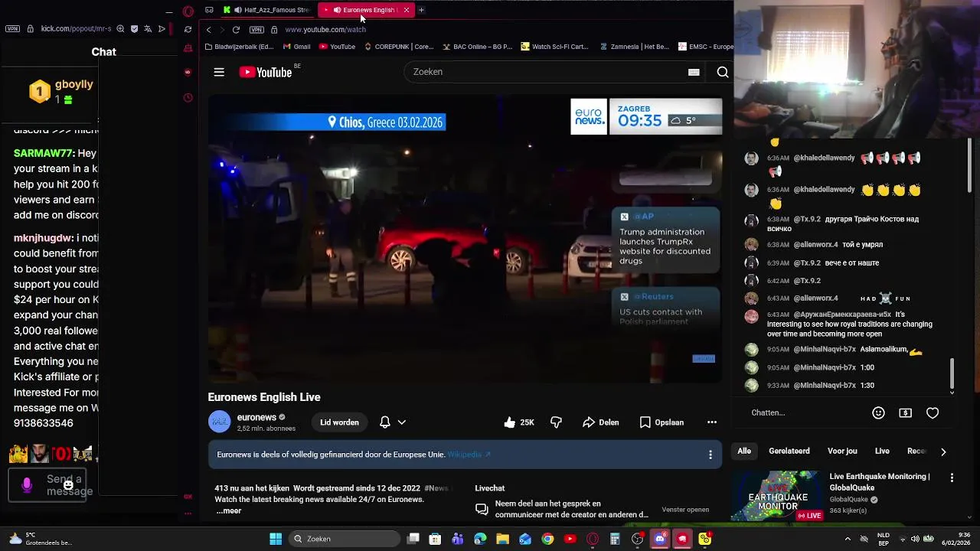The width and height of the screenshot is (980, 551).
Task: Send a heart reaction in chat
Action: [x=933, y=412]
